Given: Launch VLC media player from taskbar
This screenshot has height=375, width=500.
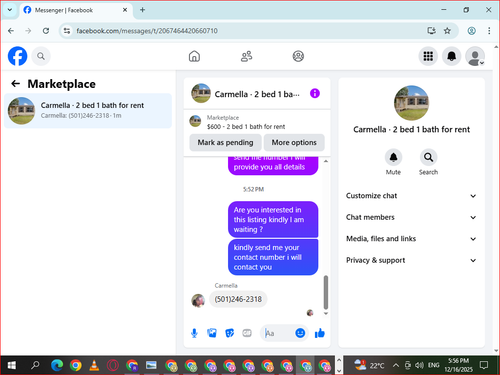Looking at the screenshot, I should pyautogui.click(x=94, y=366).
